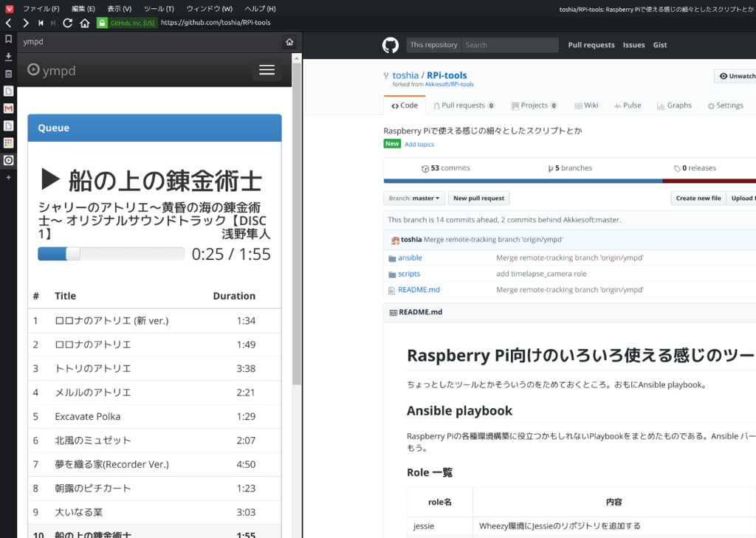Click the New pull request button

[x=478, y=198]
